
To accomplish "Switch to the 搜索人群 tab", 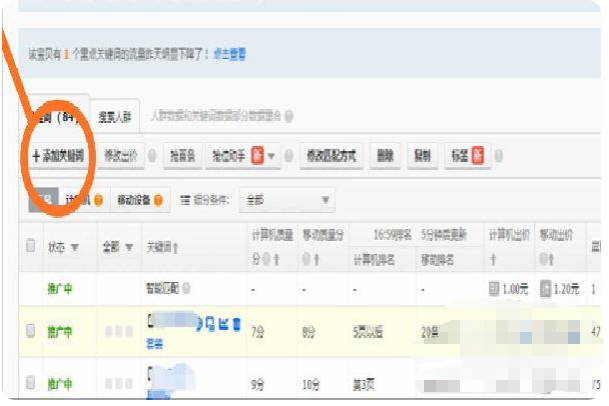I will click(115, 117).
